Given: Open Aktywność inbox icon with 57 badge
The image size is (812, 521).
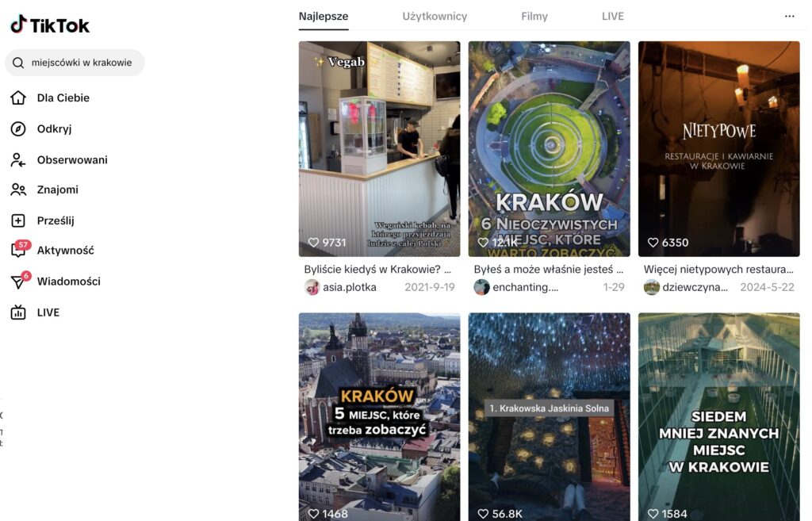Looking at the screenshot, I should [20, 249].
